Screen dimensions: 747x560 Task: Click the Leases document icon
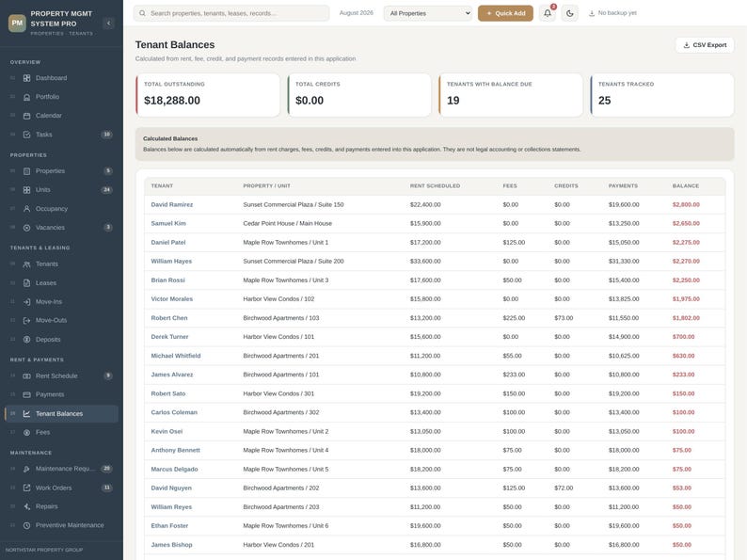tap(26, 283)
